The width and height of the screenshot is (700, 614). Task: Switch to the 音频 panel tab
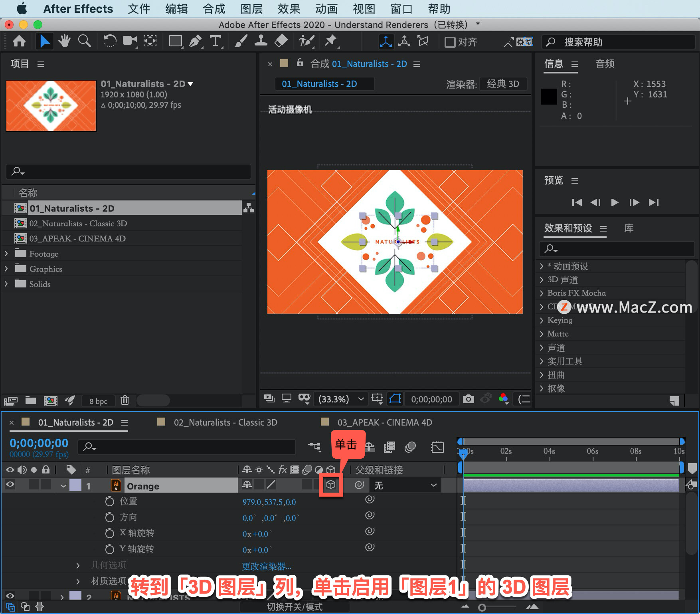coord(605,64)
